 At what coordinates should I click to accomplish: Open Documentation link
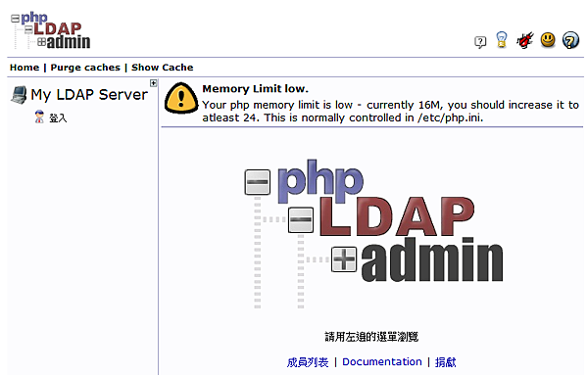[x=382, y=362]
